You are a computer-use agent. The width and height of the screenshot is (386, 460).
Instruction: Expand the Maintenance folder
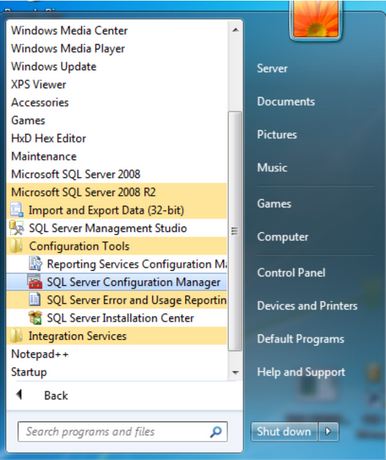pos(44,156)
